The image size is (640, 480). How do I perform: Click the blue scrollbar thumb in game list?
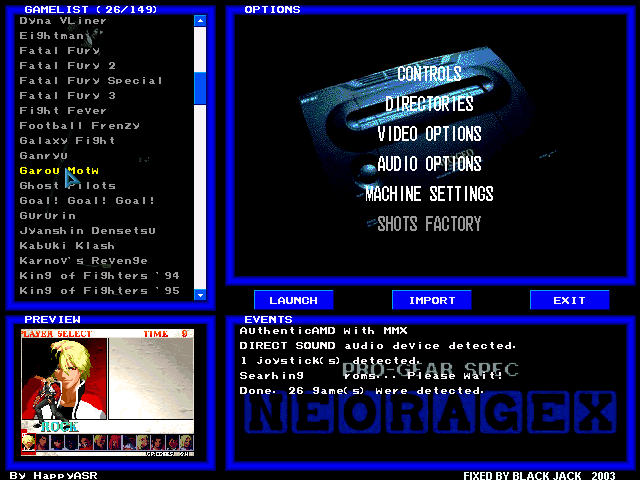[x=200, y=89]
